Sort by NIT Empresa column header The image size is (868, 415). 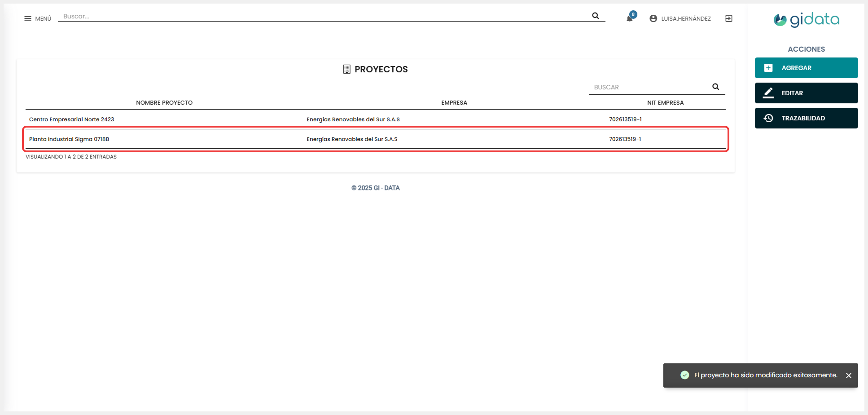pyautogui.click(x=665, y=103)
